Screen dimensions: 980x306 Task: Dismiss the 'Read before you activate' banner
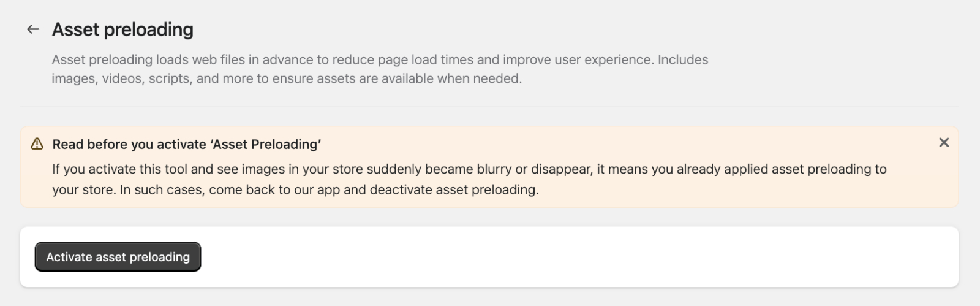[x=943, y=143]
